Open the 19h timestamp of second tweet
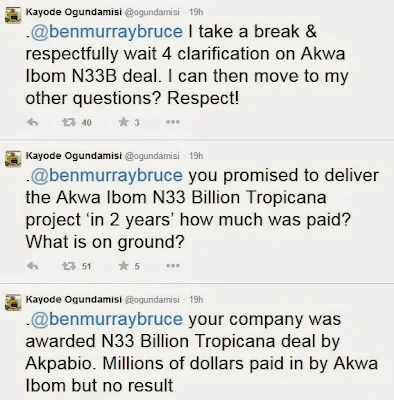The image size is (394, 400). [x=196, y=156]
